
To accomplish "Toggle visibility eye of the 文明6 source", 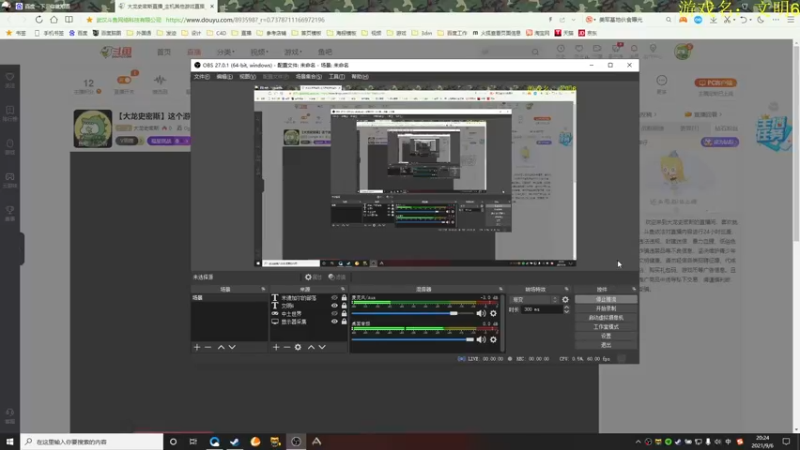I will pyautogui.click(x=334, y=306).
